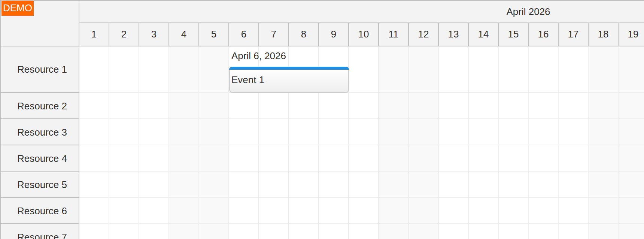
Task: Select day 5 column header
Action: click(213, 34)
